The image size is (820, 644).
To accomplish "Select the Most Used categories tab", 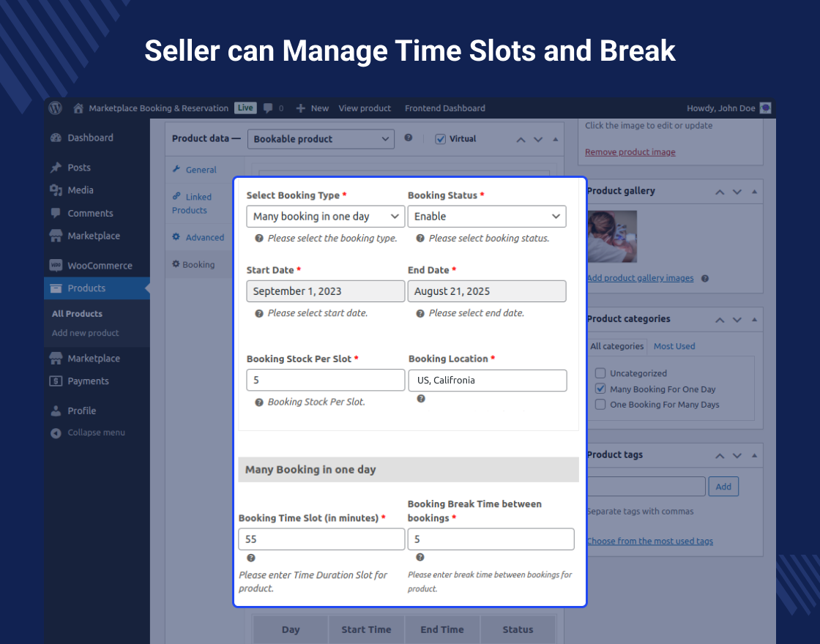I will (674, 345).
